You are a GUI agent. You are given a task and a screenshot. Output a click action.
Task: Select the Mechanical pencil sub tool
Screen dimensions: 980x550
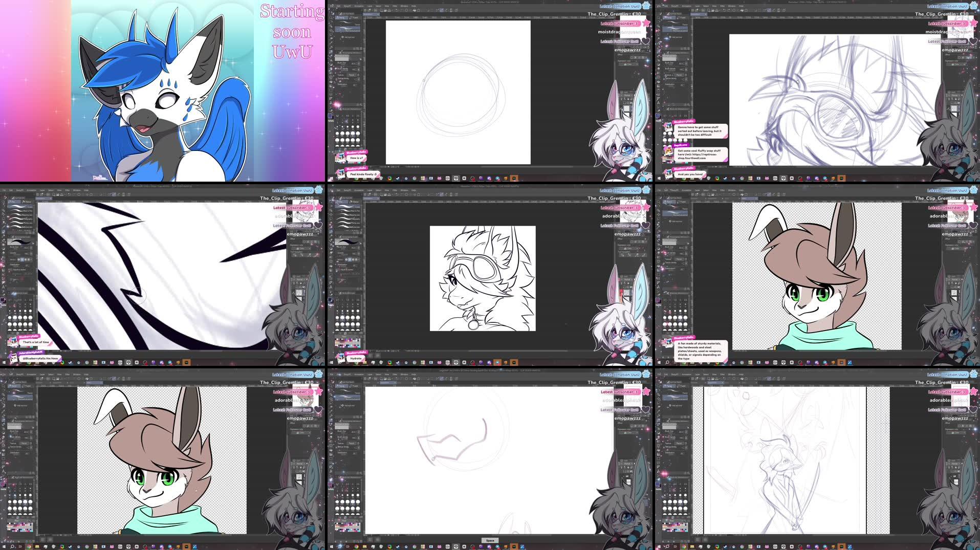(352, 31)
